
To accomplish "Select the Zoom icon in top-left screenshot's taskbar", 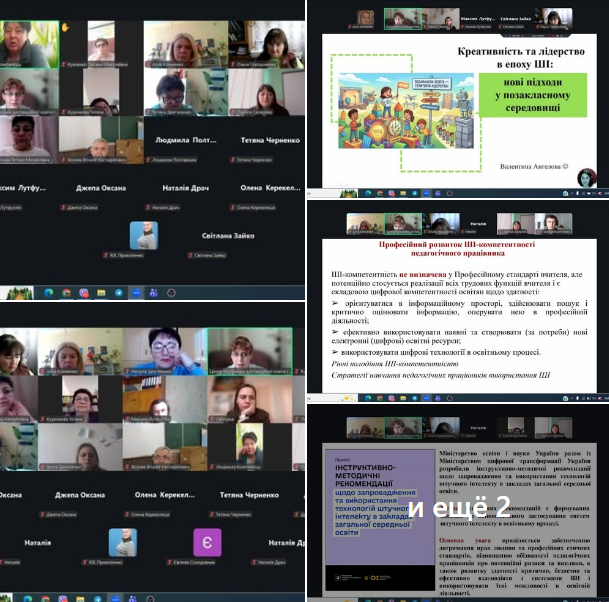I will (135, 292).
